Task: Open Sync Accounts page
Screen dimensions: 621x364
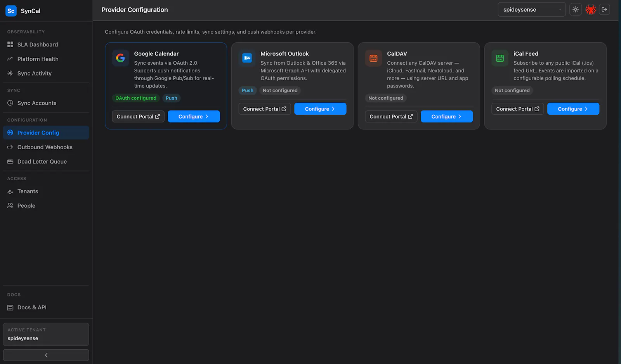Action: (46, 103)
